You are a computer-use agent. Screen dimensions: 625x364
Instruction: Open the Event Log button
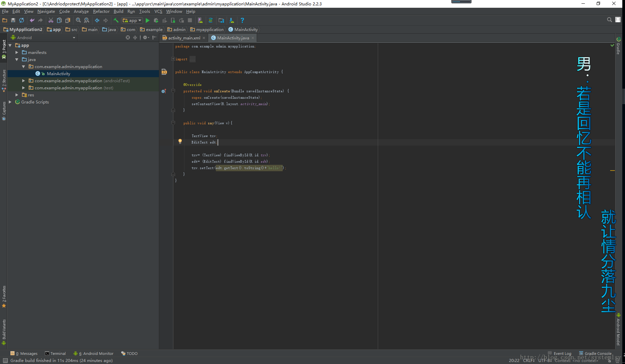[x=560, y=354]
